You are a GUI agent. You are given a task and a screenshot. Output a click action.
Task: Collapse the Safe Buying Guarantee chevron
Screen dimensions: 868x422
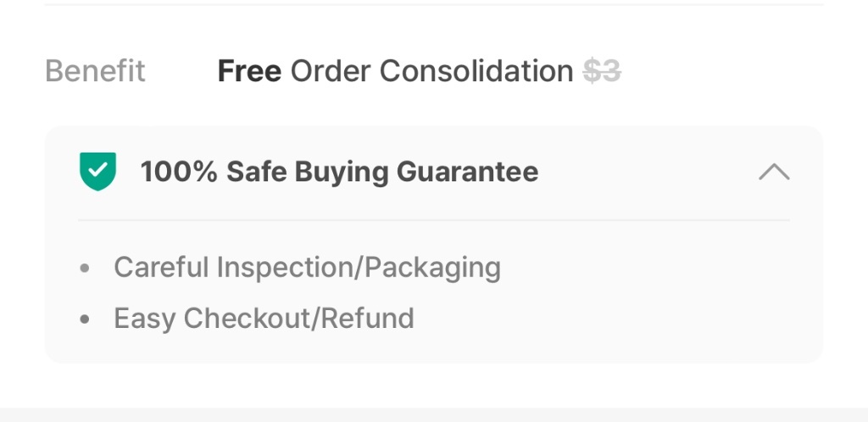[x=774, y=171]
